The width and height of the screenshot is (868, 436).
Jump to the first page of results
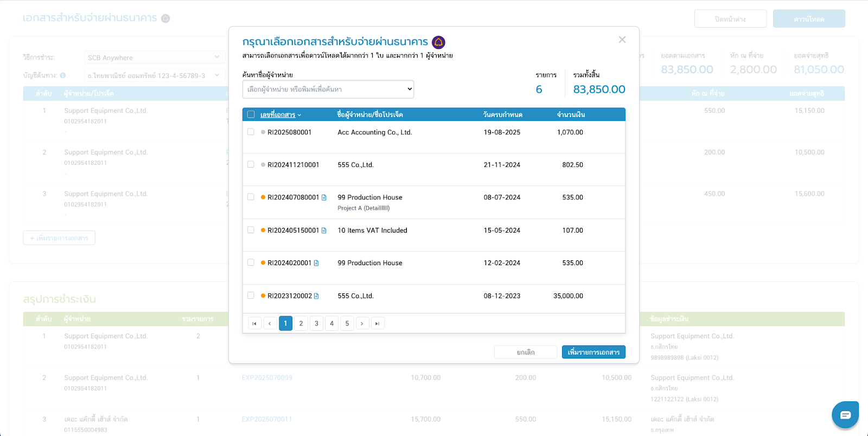[x=254, y=324]
